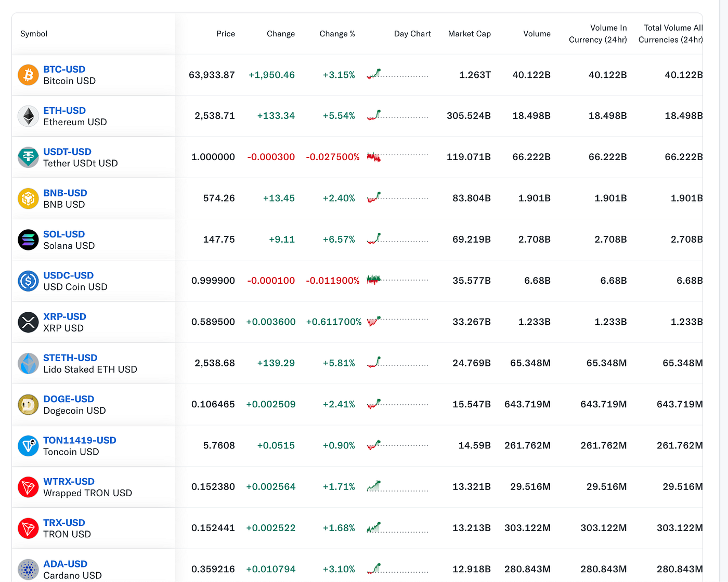Screen dimensions: 728x582
Task: Click TRON USD market cap 13.213B
Action: [472, 528]
